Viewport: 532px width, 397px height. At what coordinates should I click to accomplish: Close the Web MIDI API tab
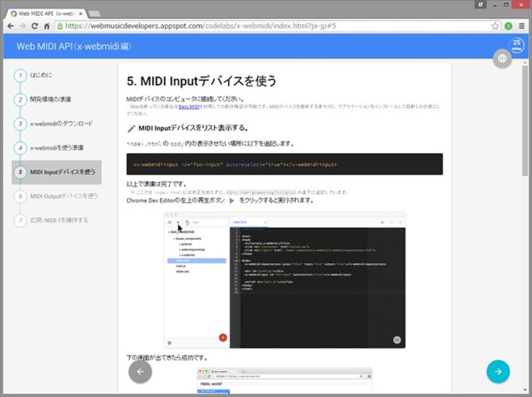tap(80, 13)
